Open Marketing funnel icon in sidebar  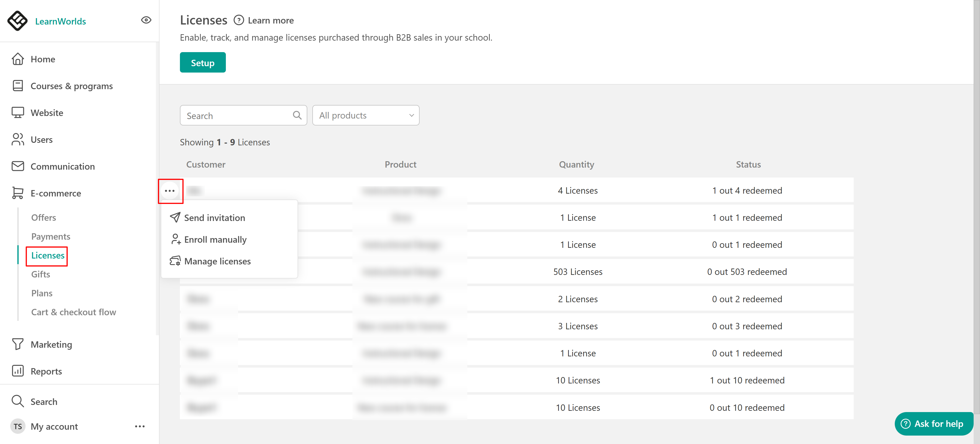coord(18,344)
